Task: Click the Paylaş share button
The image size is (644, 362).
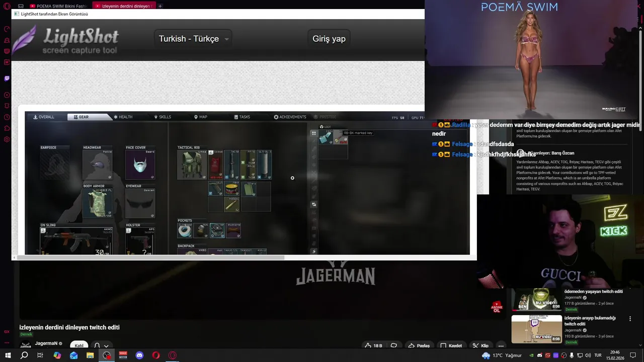Action: tap(419, 345)
